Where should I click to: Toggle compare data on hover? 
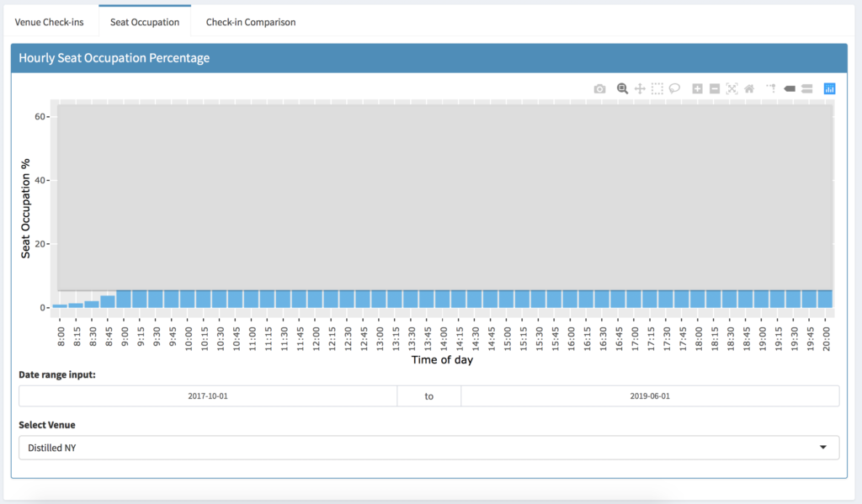(x=806, y=88)
